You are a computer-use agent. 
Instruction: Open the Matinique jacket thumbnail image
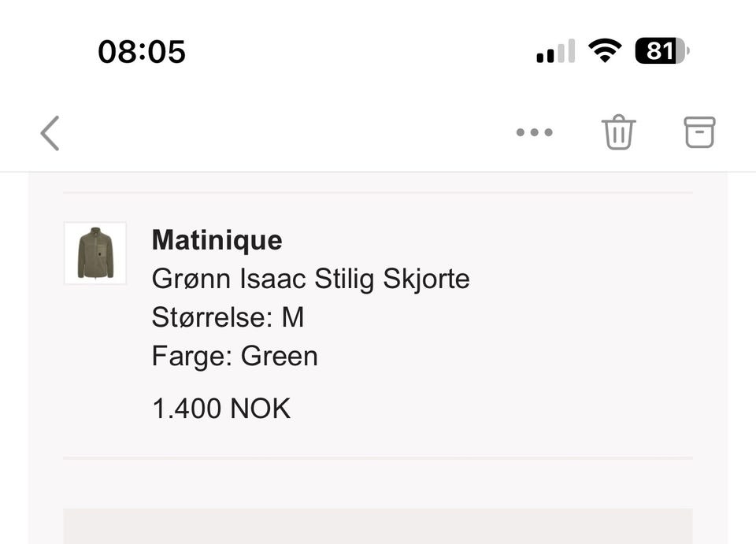click(94, 253)
